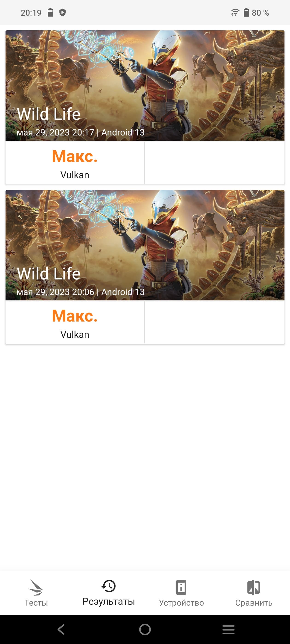Tap the shield icon in the status bar
Viewport: 290px width, 644px height.
tap(63, 12)
